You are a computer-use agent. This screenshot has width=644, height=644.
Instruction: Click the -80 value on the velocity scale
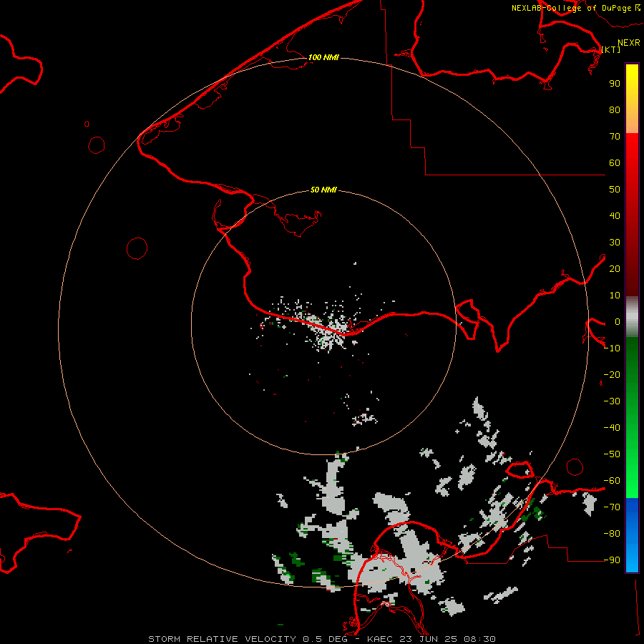pos(612,534)
